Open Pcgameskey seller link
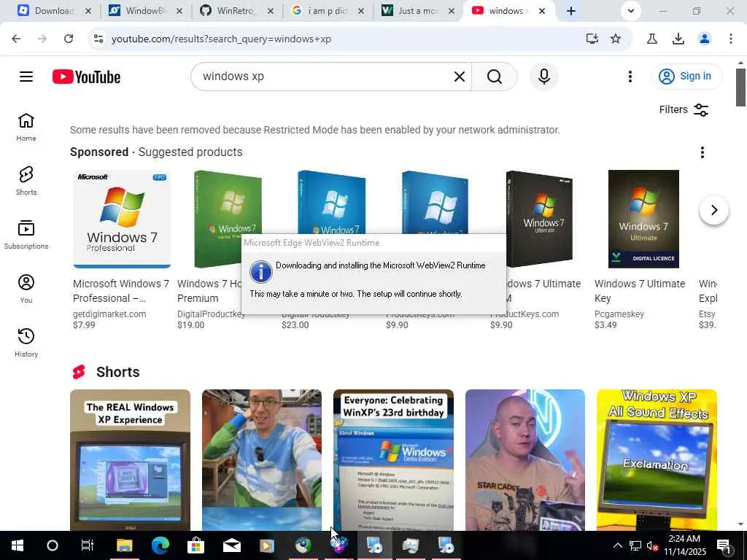Image resolution: width=747 pixels, height=560 pixels. (619, 314)
